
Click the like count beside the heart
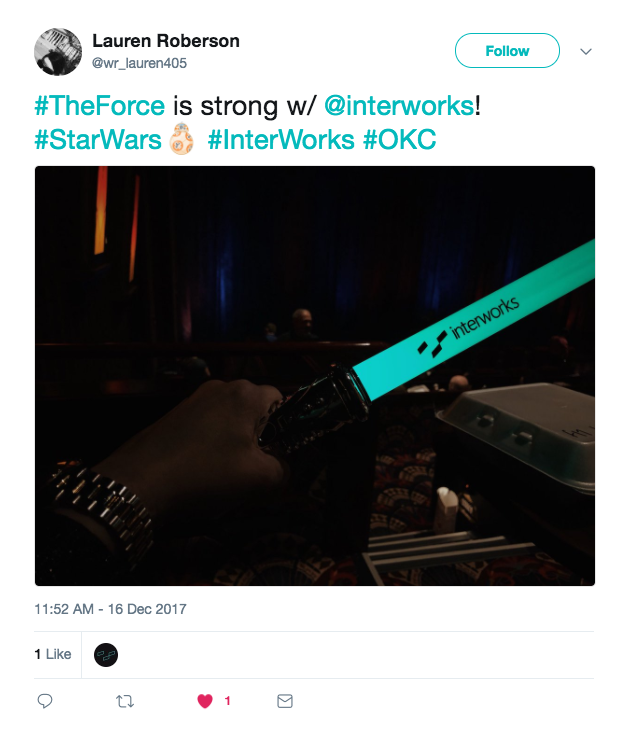(x=227, y=701)
